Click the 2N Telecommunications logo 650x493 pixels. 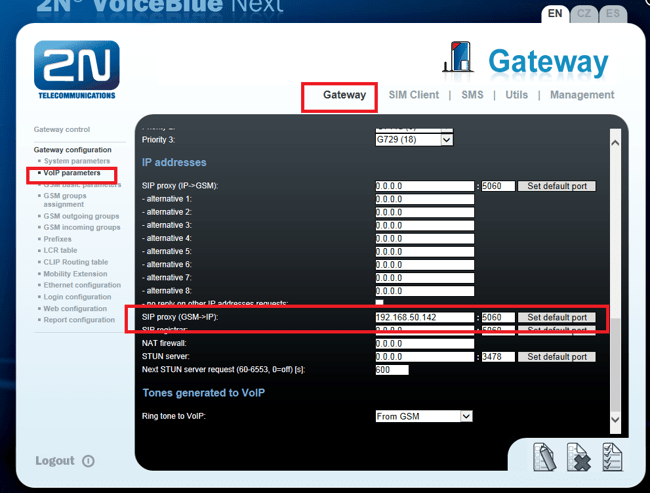coord(77,70)
